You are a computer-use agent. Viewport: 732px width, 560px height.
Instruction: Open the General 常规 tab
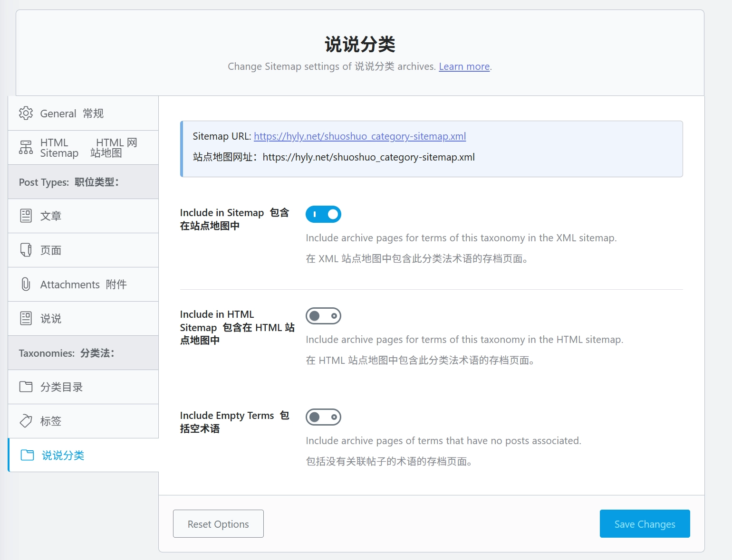pos(83,113)
